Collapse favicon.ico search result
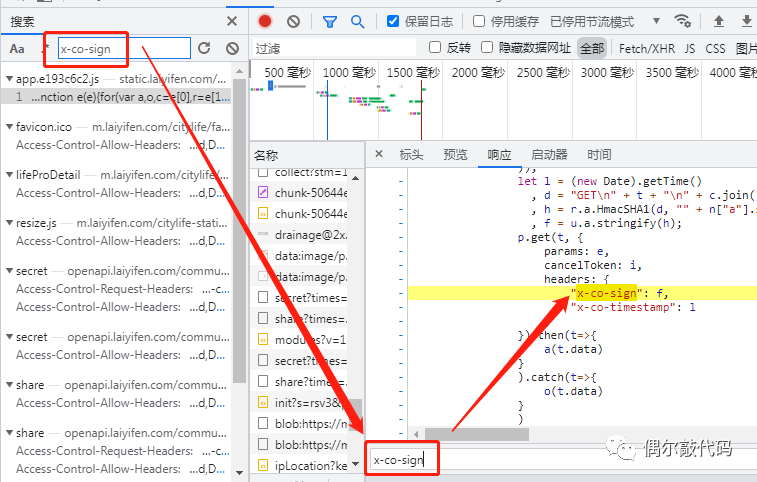The height and width of the screenshot is (482, 757). click(x=9, y=127)
